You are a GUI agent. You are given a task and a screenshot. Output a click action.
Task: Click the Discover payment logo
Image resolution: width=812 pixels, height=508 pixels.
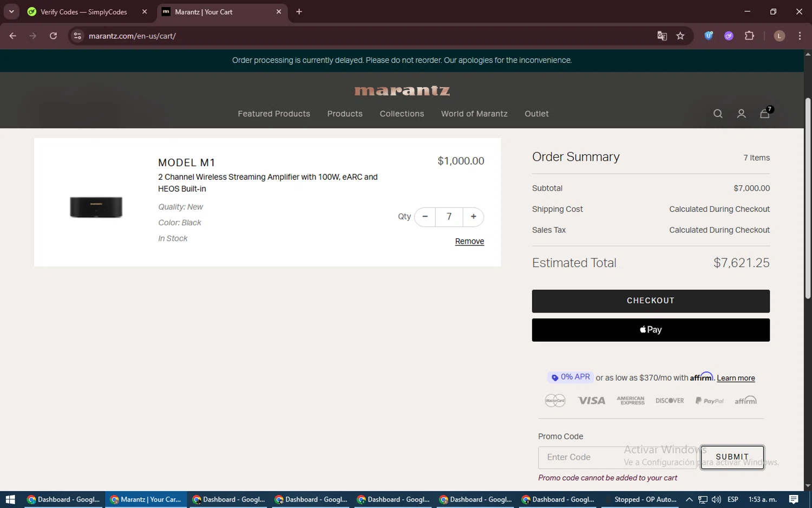[x=670, y=401]
